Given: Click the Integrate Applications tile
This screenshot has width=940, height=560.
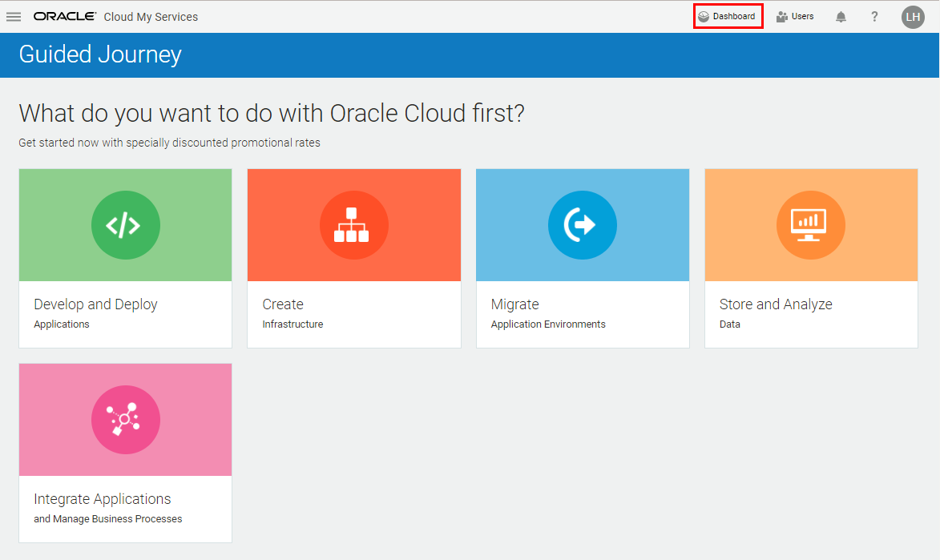Looking at the screenshot, I should pyautogui.click(x=125, y=453).
